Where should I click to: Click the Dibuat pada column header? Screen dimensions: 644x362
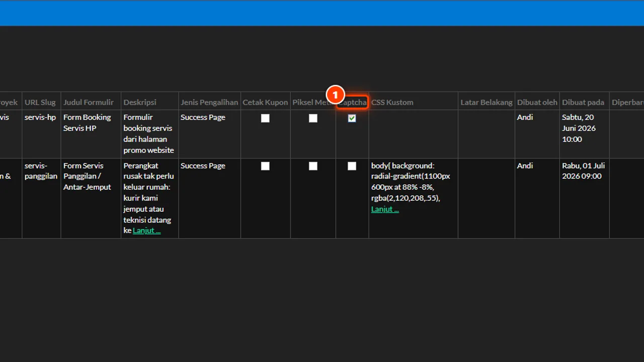click(583, 102)
